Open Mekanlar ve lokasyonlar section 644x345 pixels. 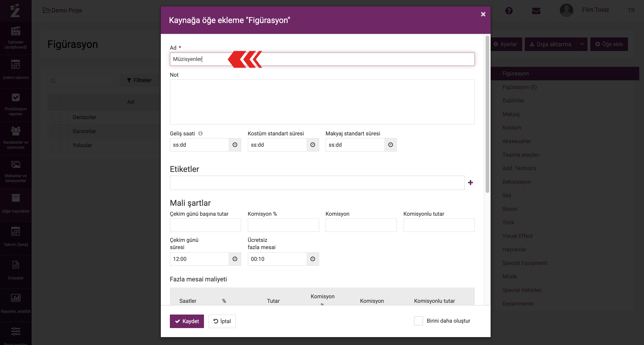(x=16, y=171)
